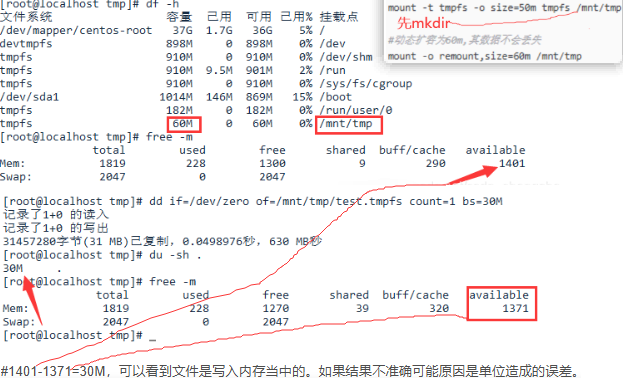
Task: Click the 1401 available memory value
Action: coord(512,163)
